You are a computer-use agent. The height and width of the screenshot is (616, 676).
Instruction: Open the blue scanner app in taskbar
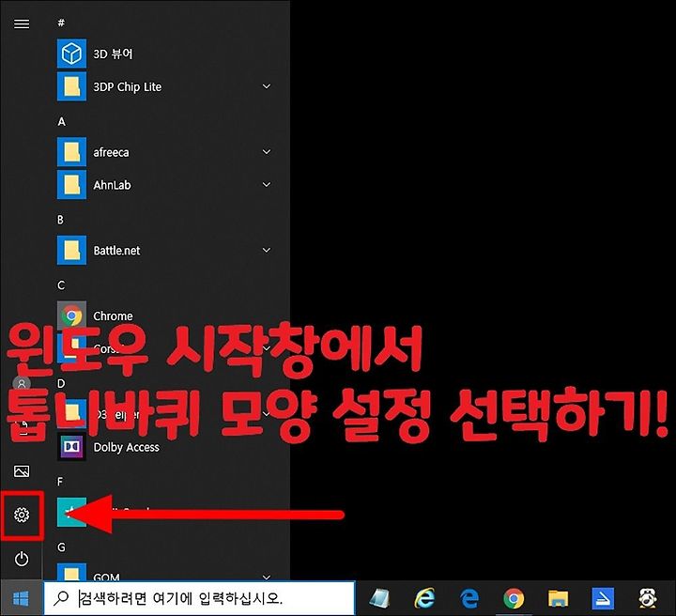(603, 598)
